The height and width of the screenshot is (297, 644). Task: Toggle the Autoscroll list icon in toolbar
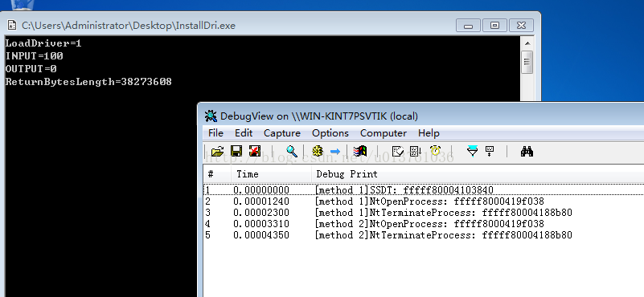click(x=416, y=152)
